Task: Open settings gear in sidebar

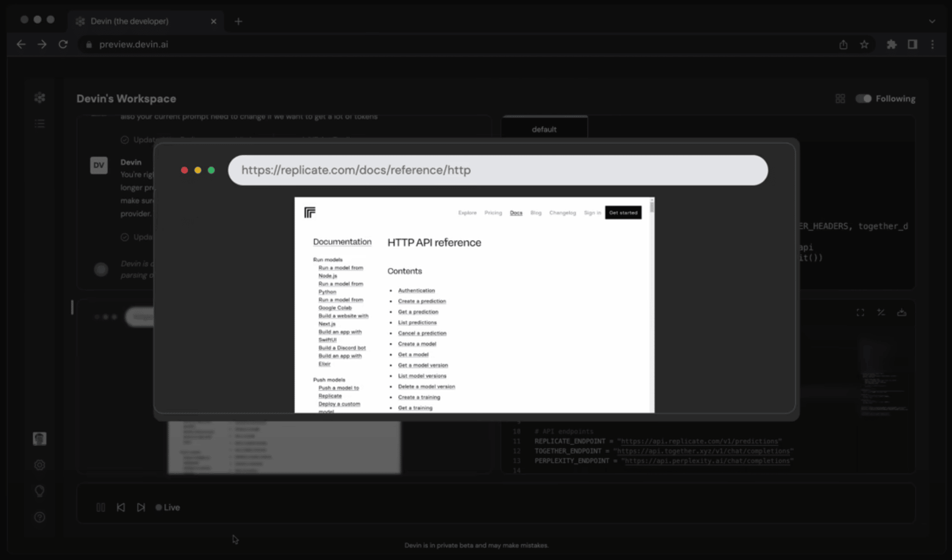Action: (x=40, y=465)
